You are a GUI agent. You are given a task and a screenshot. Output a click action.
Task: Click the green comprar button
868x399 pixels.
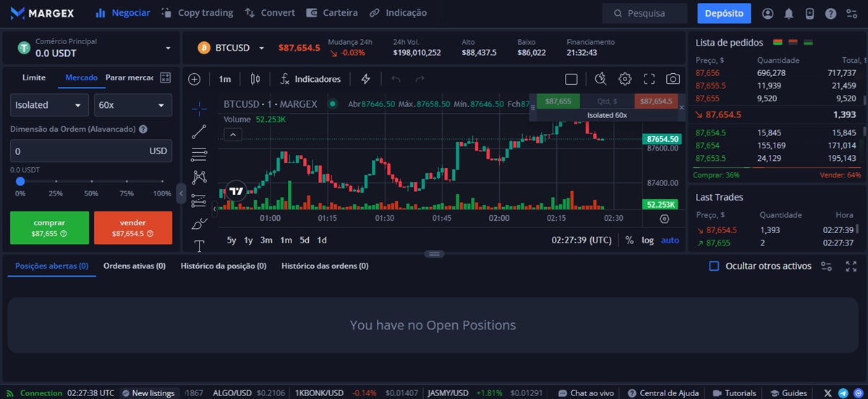[x=49, y=227]
